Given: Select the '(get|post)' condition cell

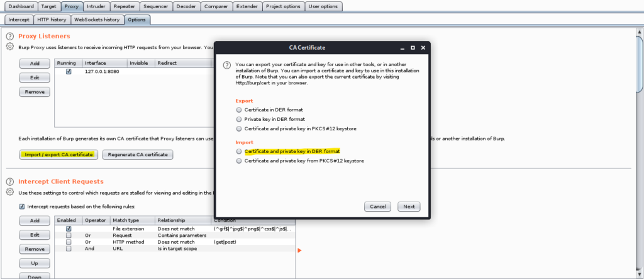Looking at the screenshot, I should (x=225, y=242).
